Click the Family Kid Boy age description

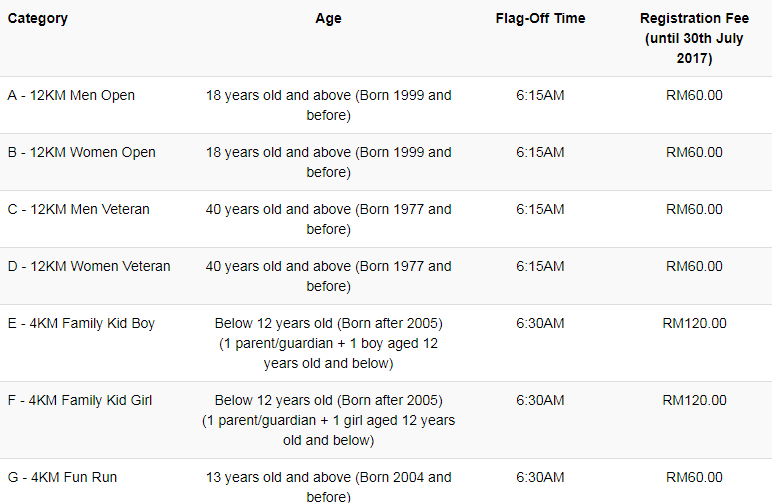(x=328, y=344)
